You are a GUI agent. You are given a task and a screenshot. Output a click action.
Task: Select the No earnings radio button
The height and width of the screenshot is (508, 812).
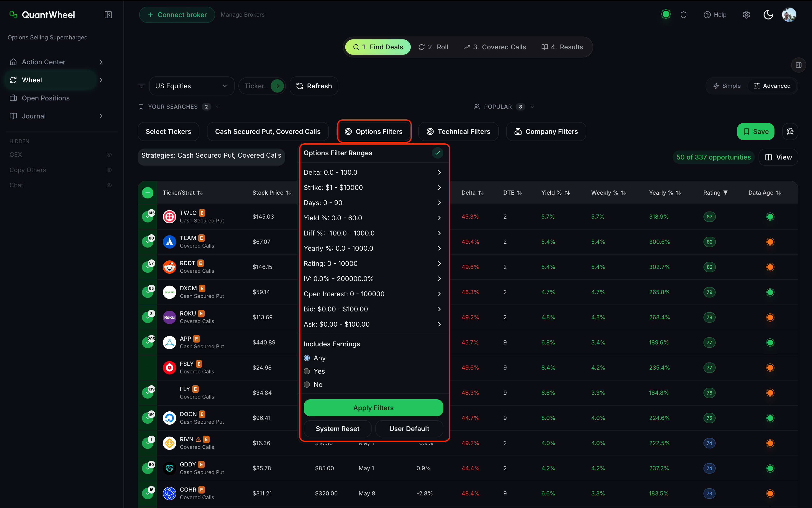tap(307, 385)
